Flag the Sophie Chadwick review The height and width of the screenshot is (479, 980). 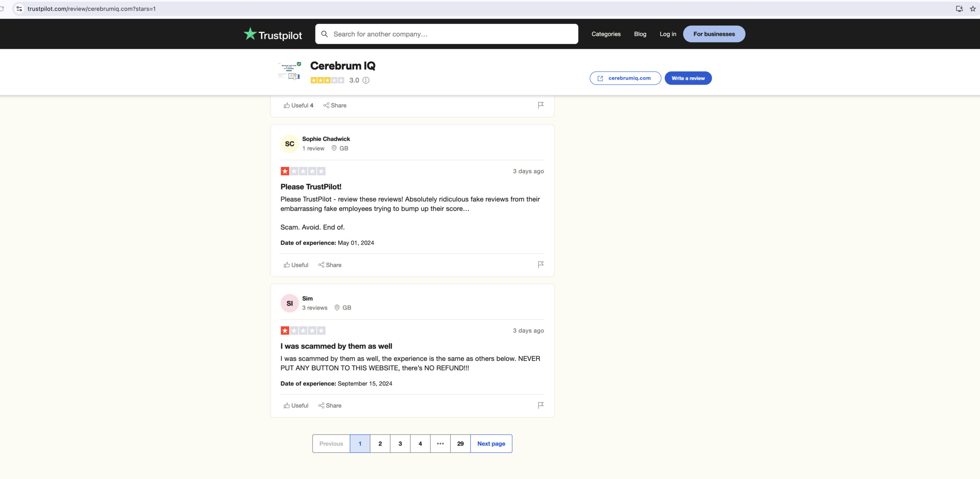pos(541,265)
